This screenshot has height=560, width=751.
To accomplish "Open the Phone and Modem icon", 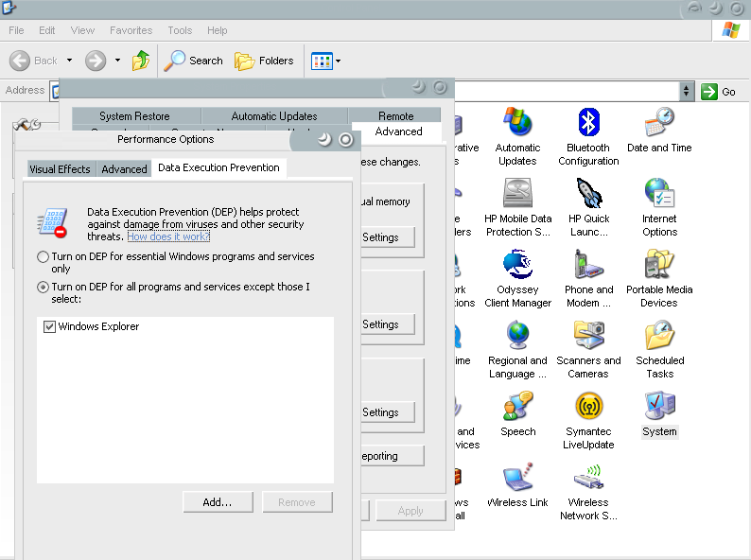I will coord(588,264).
